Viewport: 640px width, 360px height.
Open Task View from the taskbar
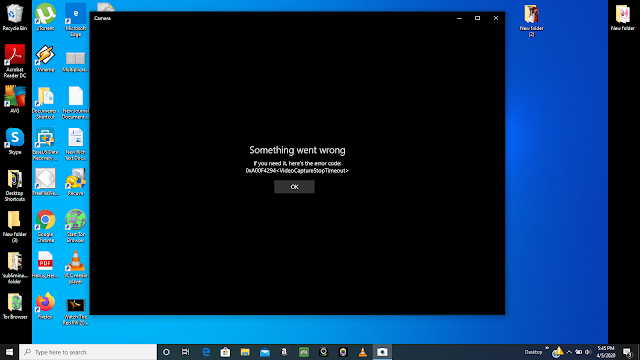[186, 352]
